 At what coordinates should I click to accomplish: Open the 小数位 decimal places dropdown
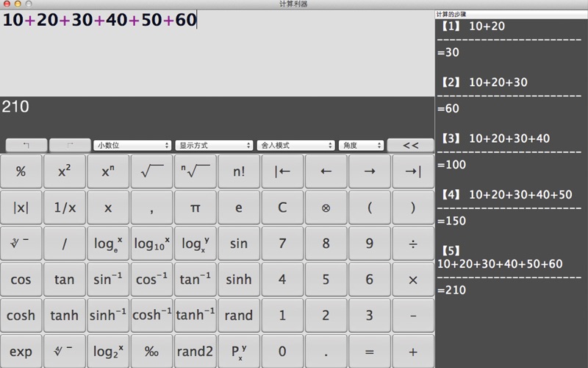coord(132,146)
